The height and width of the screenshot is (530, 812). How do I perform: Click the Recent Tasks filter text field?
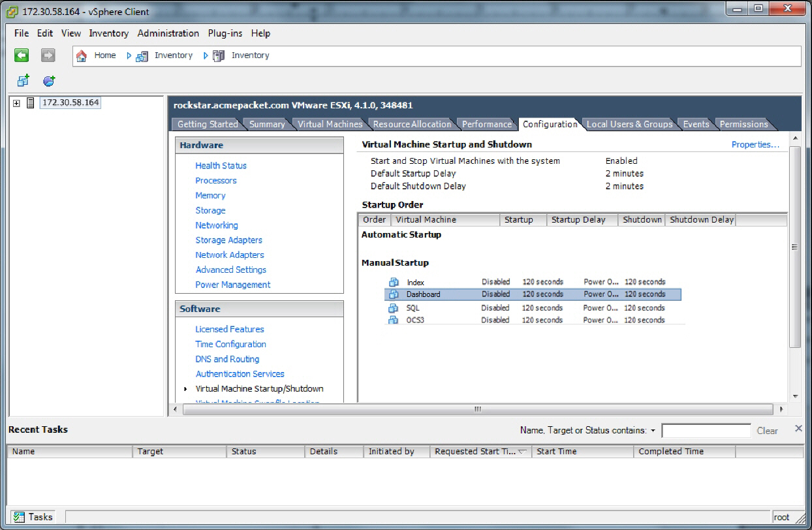click(706, 431)
